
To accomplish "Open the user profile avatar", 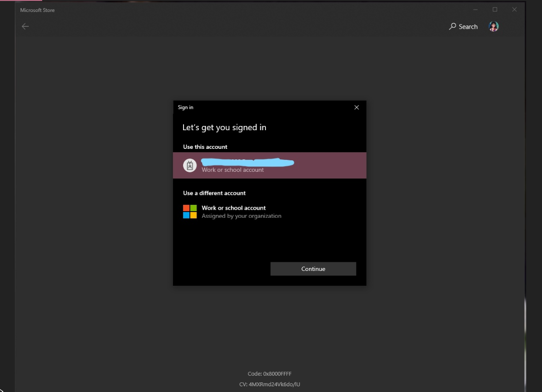I will pos(494,26).
